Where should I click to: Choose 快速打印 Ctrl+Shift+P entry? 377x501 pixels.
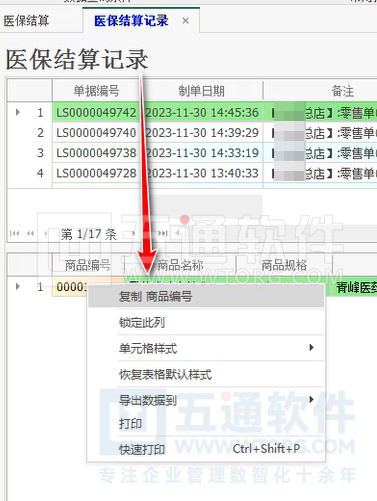pos(206,449)
